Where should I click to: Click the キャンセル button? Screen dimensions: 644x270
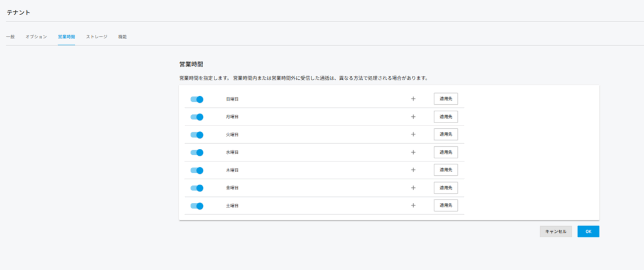[555, 231]
